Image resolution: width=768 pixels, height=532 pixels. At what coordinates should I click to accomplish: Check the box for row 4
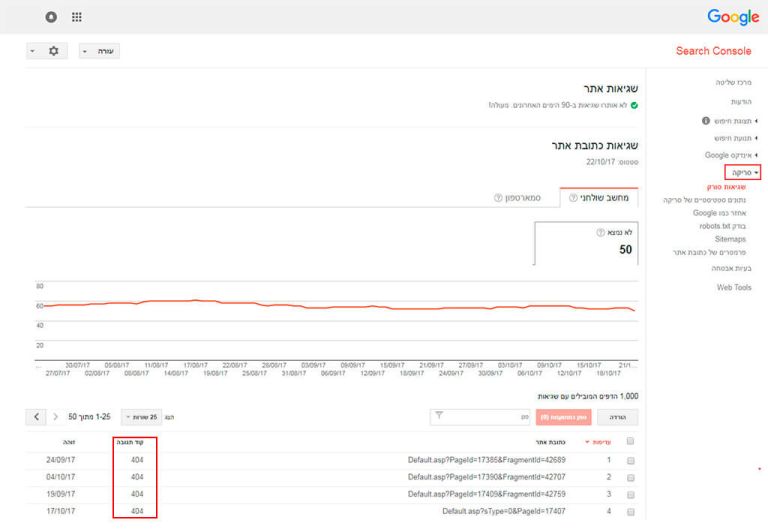tap(631, 512)
